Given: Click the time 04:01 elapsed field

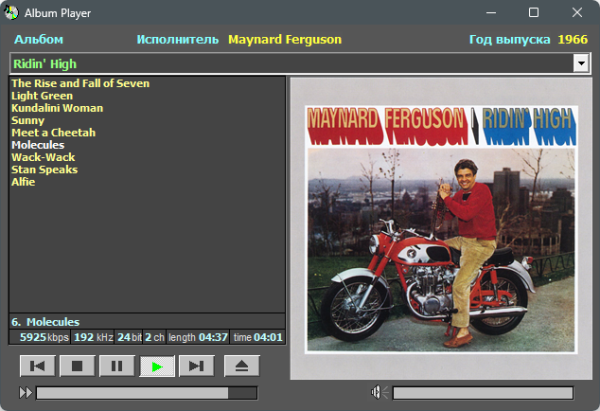Looking at the screenshot, I should click(258, 337).
